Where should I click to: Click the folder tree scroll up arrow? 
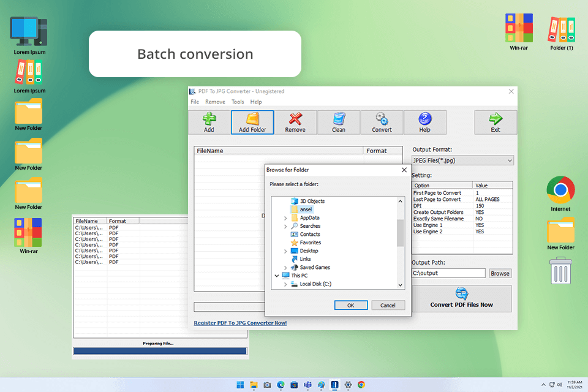pyautogui.click(x=400, y=202)
